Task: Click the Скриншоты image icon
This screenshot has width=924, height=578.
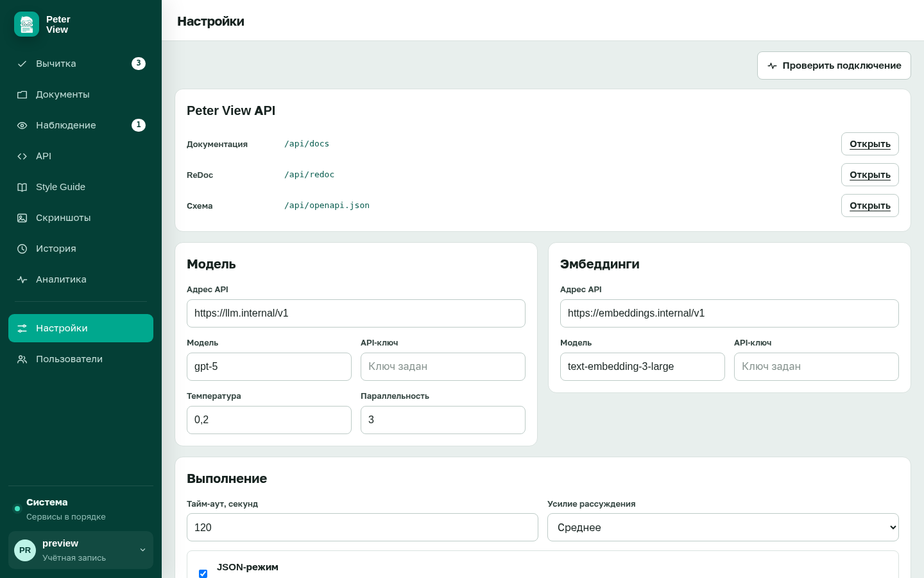Action: (x=22, y=218)
